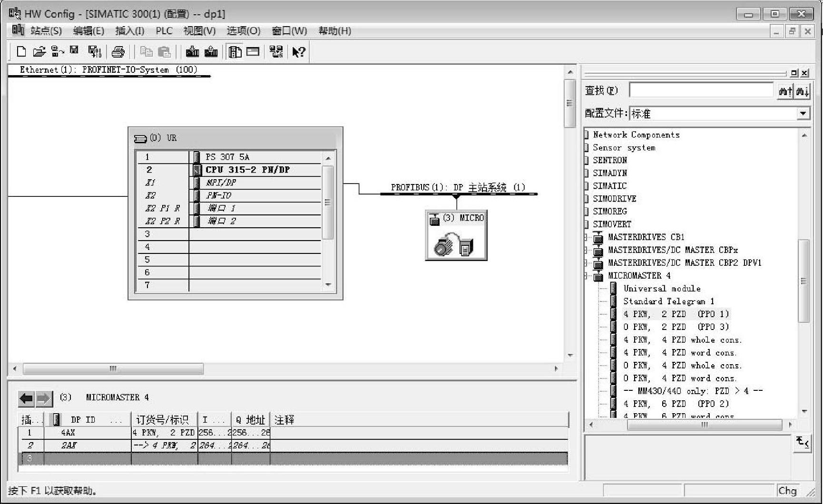
Task: Dock or float the catalog pane button
Action: pos(794,73)
